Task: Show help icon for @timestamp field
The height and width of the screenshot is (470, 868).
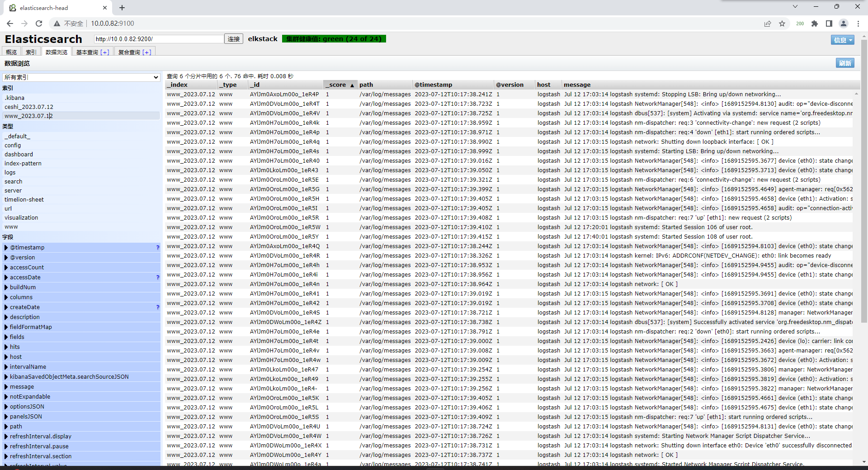Action: (x=157, y=247)
